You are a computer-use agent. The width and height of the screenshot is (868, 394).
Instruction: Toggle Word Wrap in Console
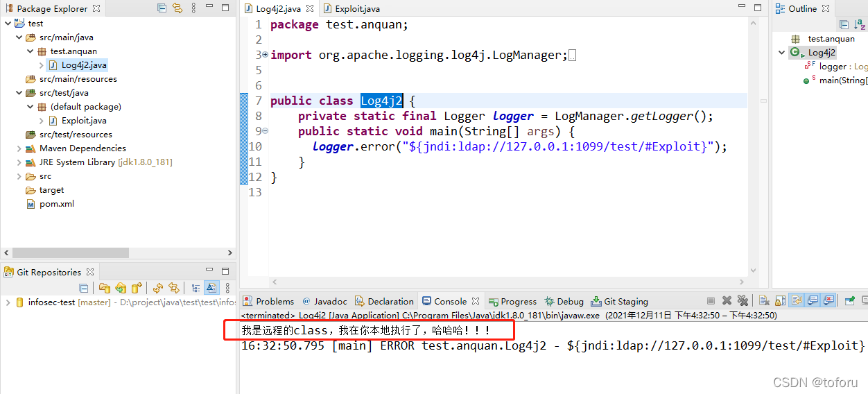click(x=797, y=300)
